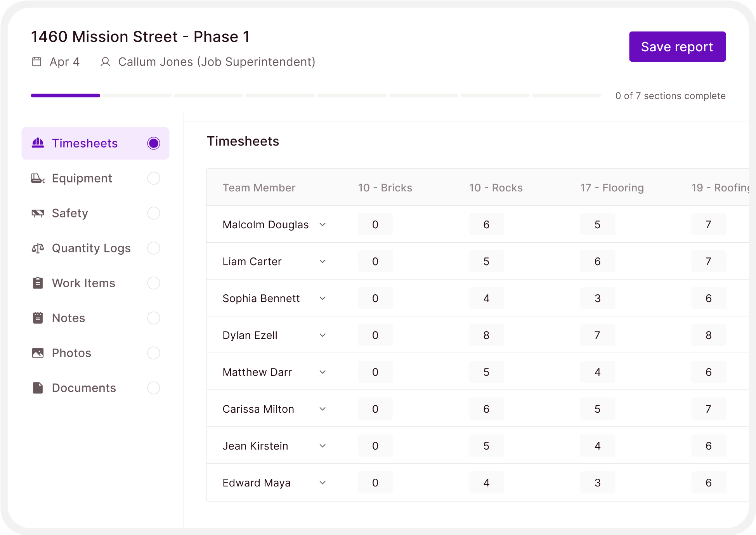Click the Safety barrier icon
This screenshot has height=535, width=756.
(38, 213)
